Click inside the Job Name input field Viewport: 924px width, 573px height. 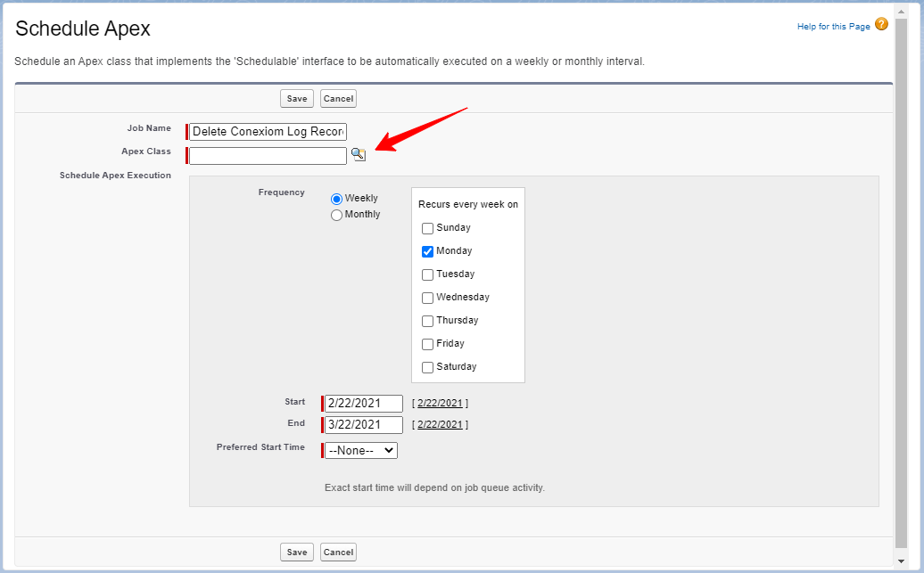pos(266,131)
